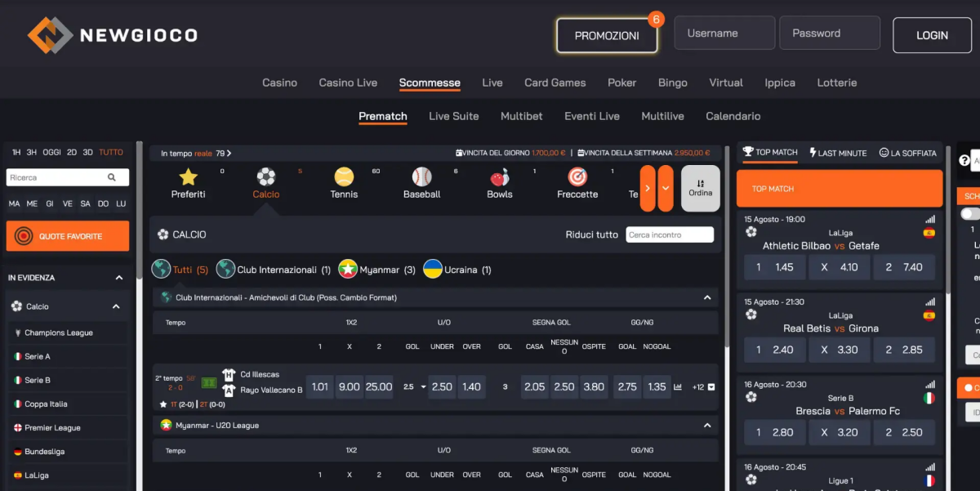Switch to the Last Minute tab
This screenshot has height=491, width=980.
pyautogui.click(x=838, y=153)
